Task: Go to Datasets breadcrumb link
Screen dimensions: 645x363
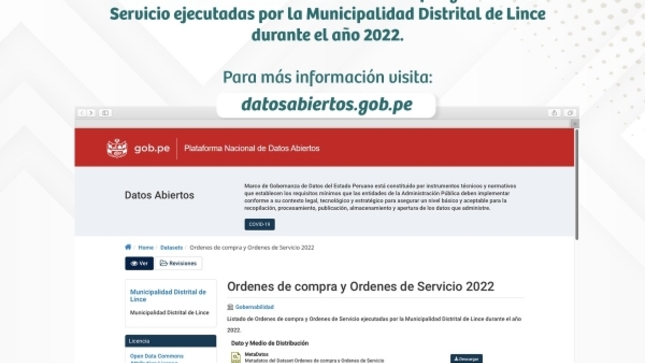Action: (x=171, y=247)
